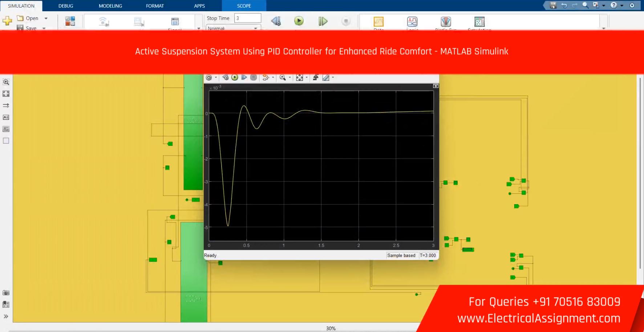This screenshot has width=644, height=332.
Task: Open scope Configuration Properties gear icon
Action: pyautogui.click(x=209, y=78)
